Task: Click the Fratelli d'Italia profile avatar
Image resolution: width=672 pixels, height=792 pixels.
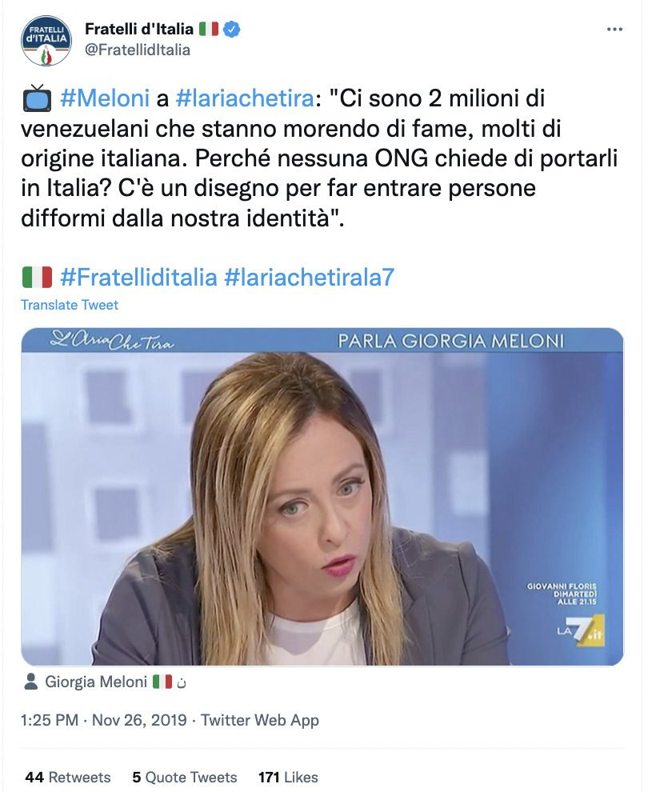Action: point(46,41)
